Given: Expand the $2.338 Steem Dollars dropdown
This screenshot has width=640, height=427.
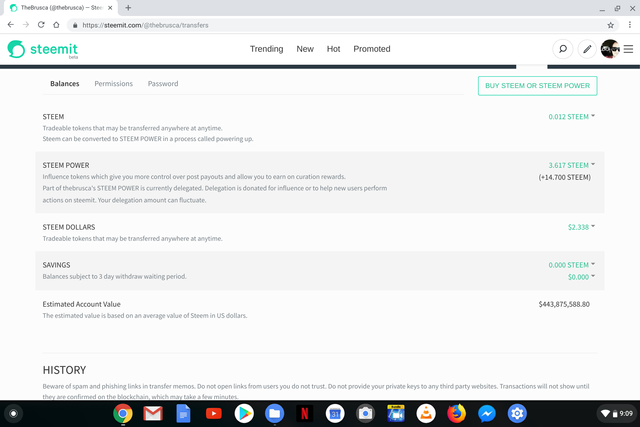Looking at the screenshot, I should point(581,227).
